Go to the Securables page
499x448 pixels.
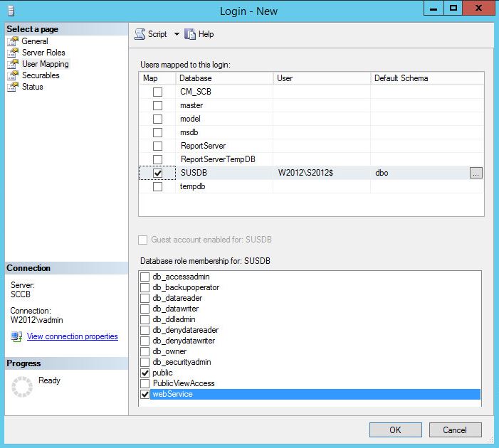(41, 75)
